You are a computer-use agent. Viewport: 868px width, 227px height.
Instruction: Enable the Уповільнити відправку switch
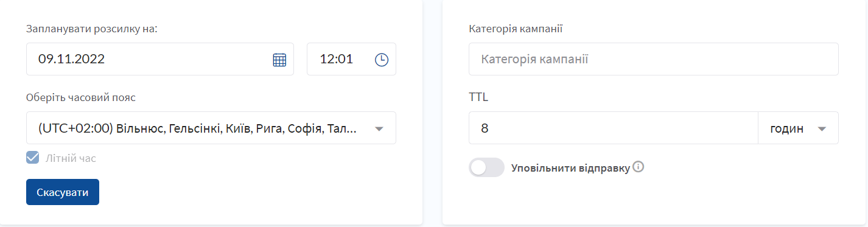coord(487,167)
